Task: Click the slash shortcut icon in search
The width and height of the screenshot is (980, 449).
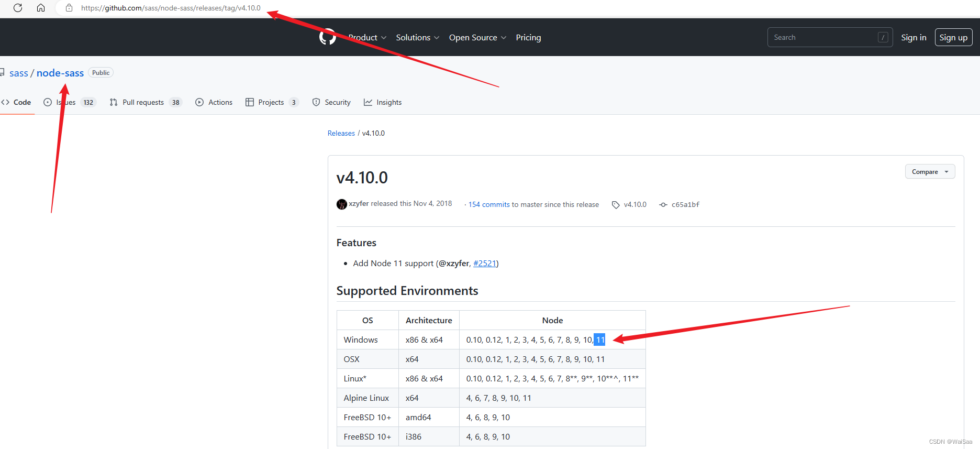Action: pos(883,37)
